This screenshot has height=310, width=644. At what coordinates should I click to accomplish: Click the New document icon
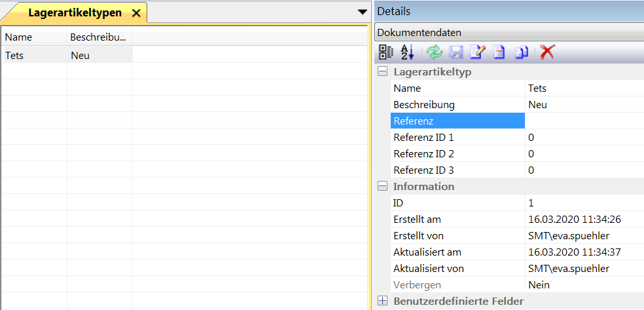[499, 53]
